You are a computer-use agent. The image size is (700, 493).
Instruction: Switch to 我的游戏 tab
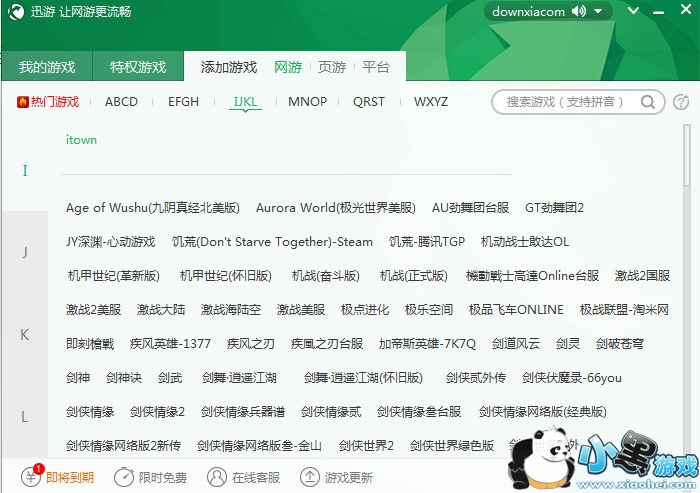click(x=47, y=67)
